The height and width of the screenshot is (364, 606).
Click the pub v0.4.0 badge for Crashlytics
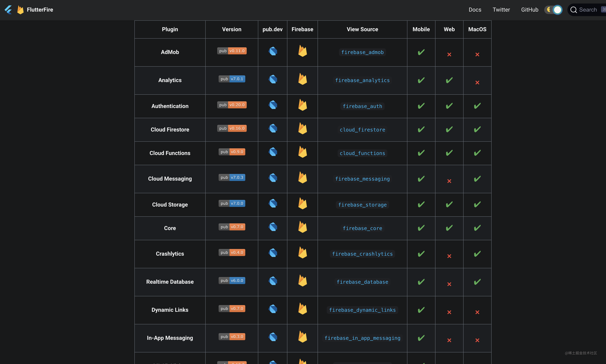[x=232, y=252]
